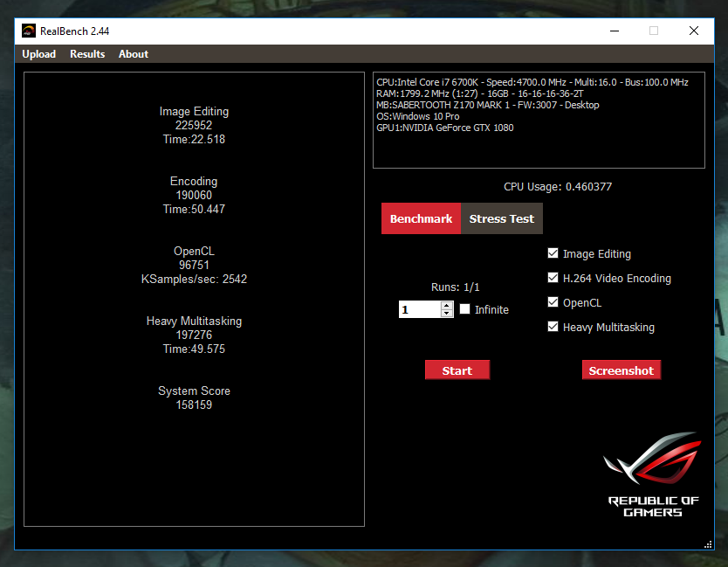The image size is (728, 567).
Task: Click the Republic of Gamers logo
Action: (x=653, y=474)
